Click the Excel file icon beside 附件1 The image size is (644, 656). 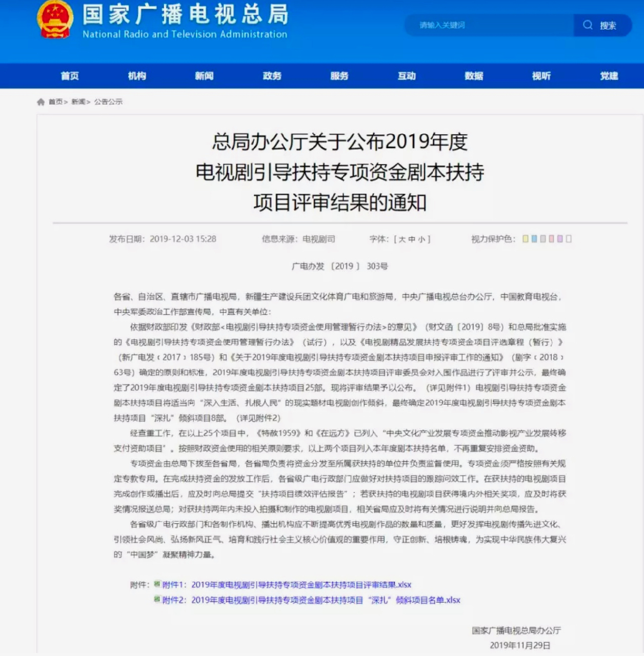[157, 584]
